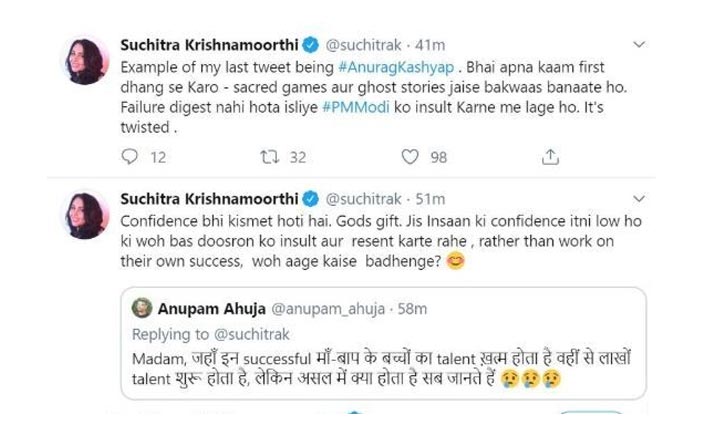Open Suchitra's avatar on the first tweet
Image resolution: width=706 pixels, height=437 pixels.
[85, 61]
